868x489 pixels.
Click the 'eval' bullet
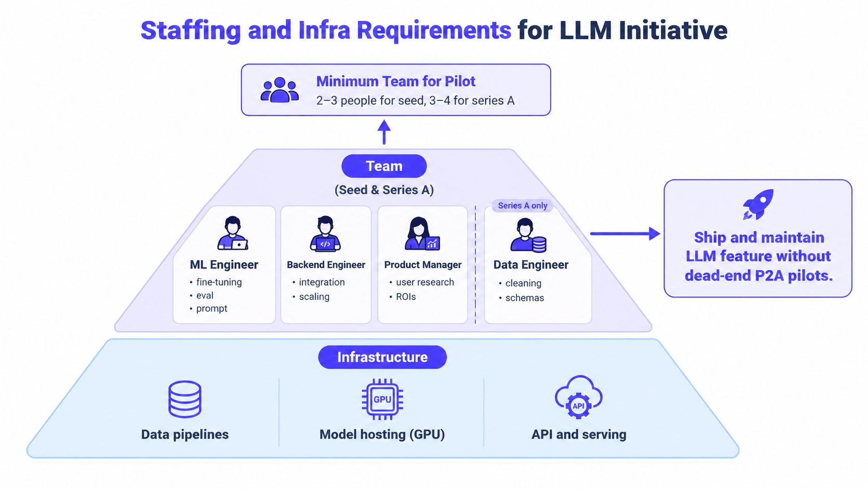[205, 295]
